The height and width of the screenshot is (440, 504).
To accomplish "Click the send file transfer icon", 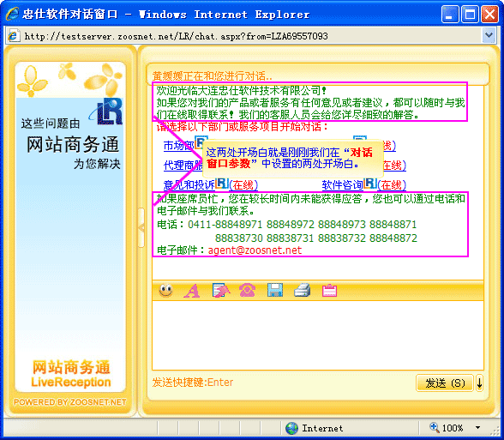I will click(221, 291).
